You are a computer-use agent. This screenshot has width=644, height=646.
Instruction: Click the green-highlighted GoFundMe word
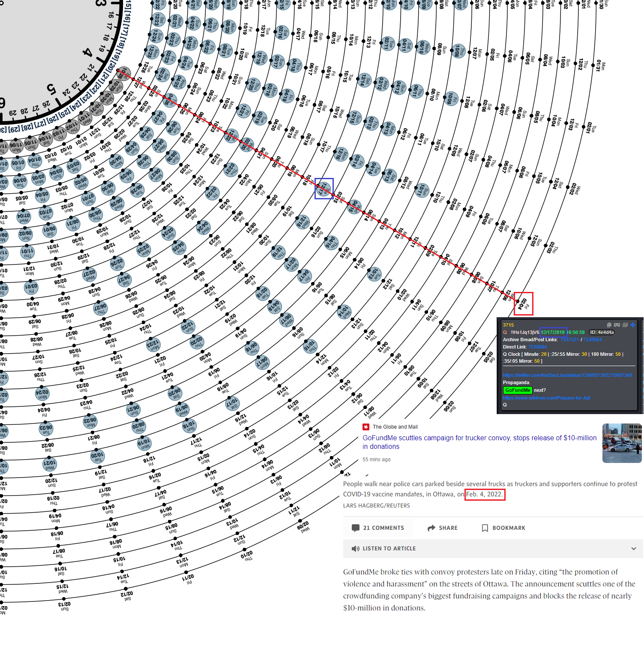tap(517, 390)
